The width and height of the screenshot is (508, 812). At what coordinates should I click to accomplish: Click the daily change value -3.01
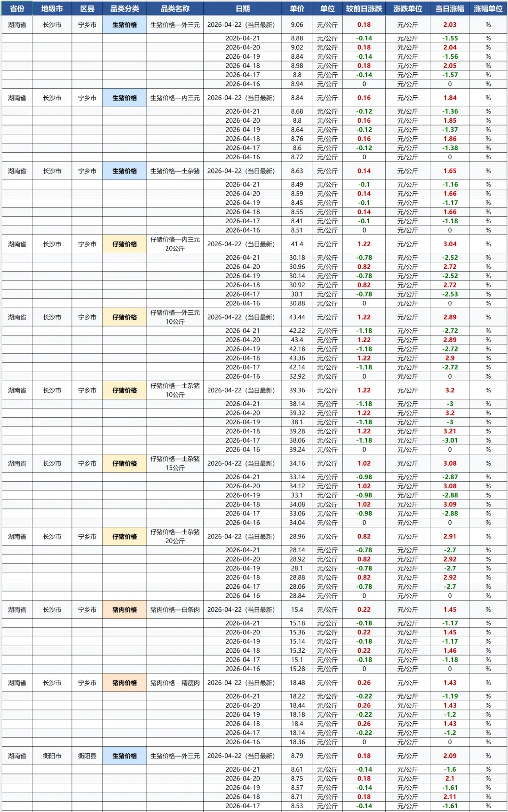click(x=450, y=440)
